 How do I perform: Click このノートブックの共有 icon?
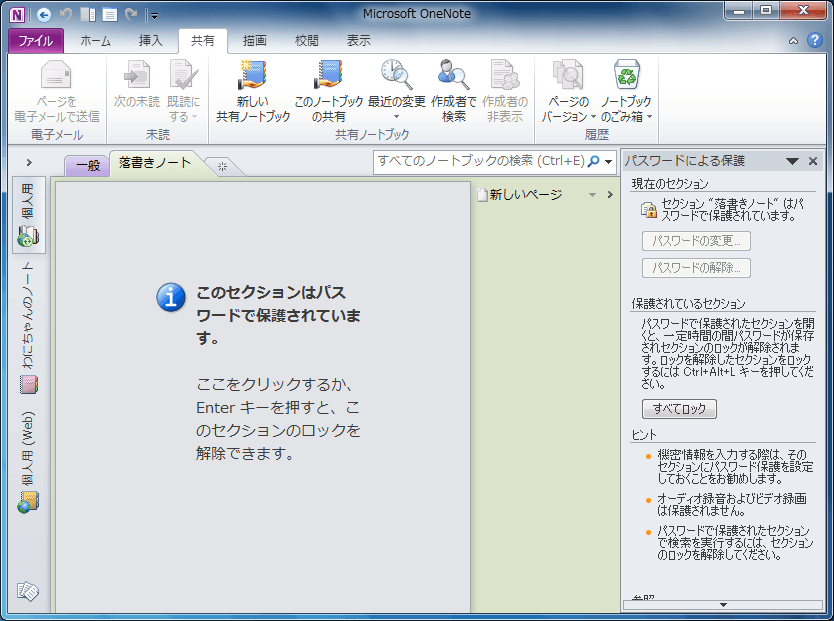(328, 74)
